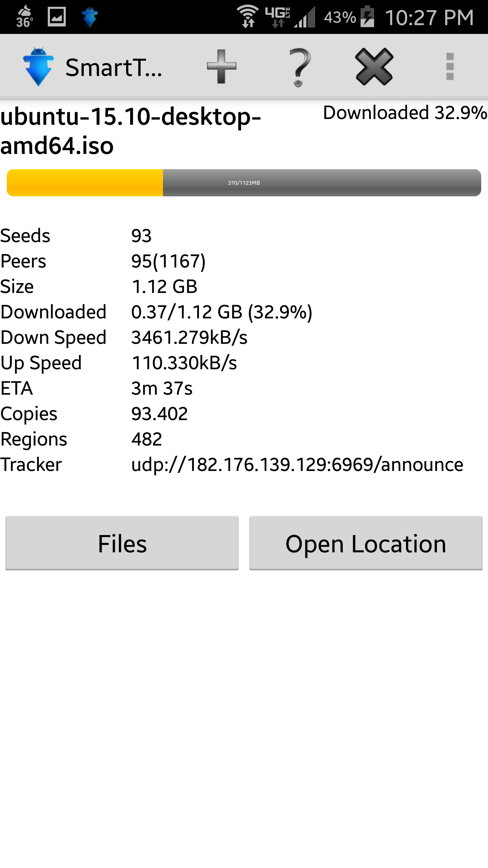Tap the torrent notification icon in status bar
The height and width of the screenshot is (868, 488).
[x=89, y=17]
